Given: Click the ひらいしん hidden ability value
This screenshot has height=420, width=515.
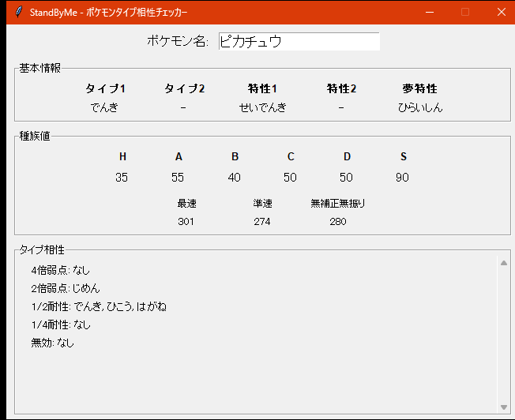Looking at the screenshot, I should coord(420,107).
